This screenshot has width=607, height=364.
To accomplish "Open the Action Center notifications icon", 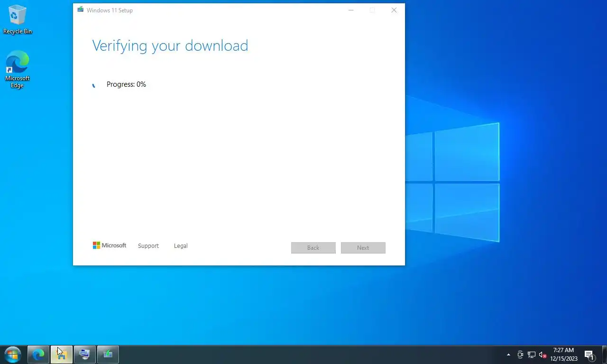I will 589,355.
